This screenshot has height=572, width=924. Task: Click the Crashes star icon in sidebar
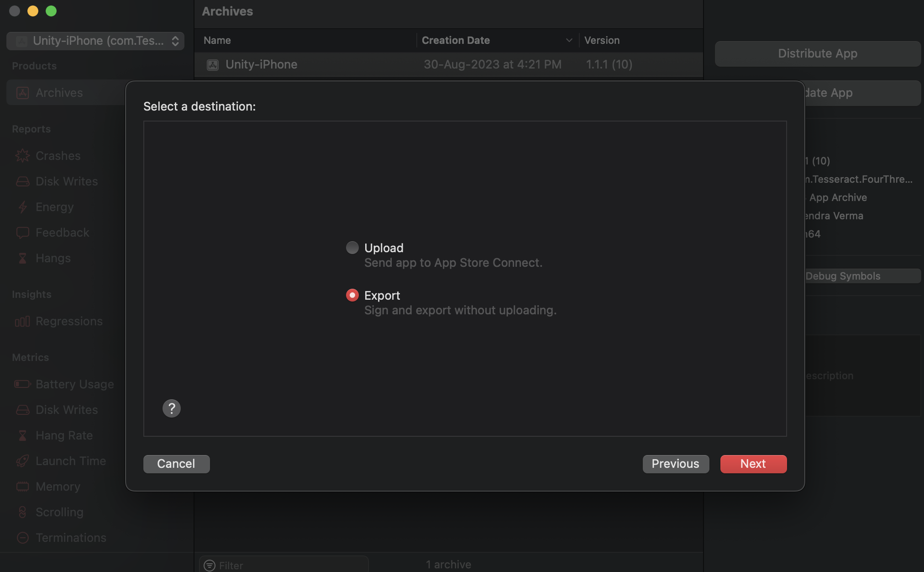(22, 156)
